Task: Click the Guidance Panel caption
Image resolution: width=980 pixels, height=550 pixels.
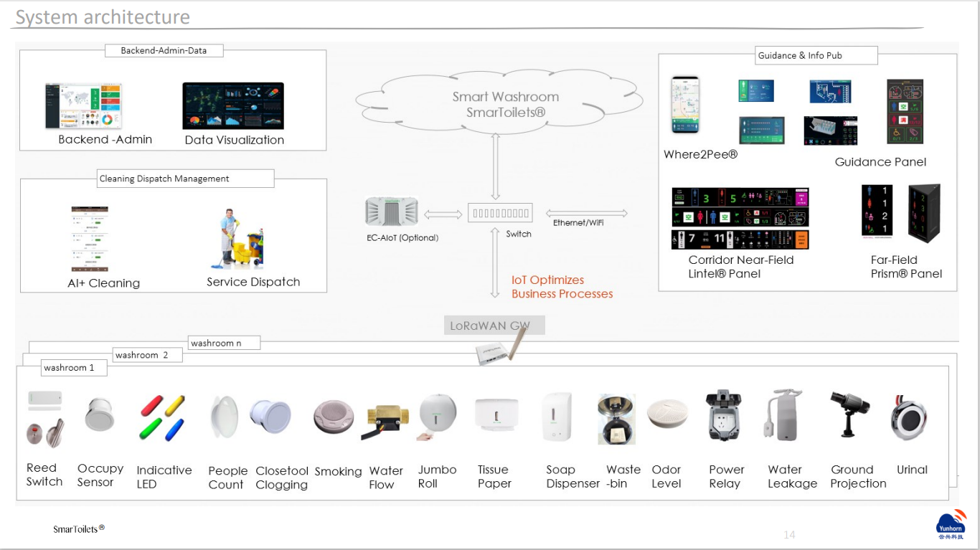Action: pyautogui.click(x=880, y=162)
